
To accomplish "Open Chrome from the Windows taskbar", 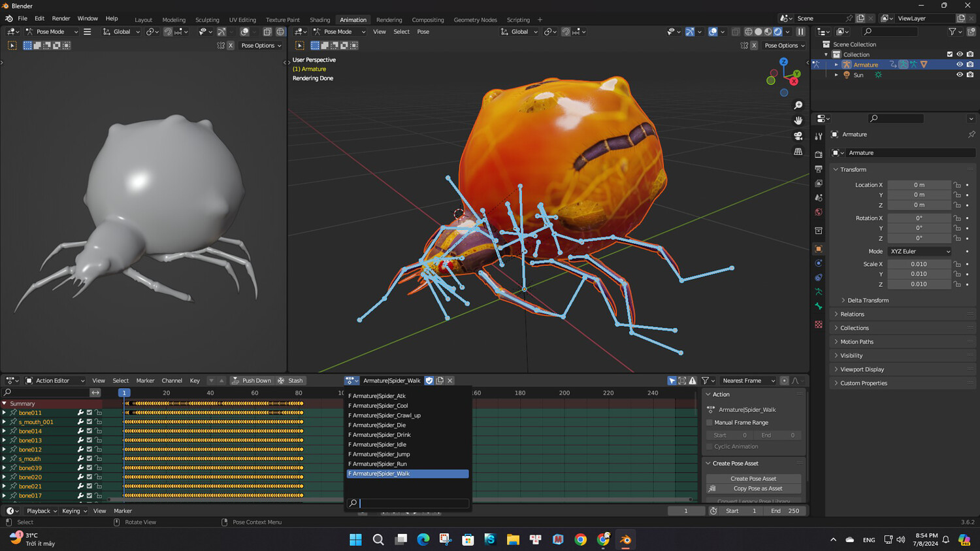I will 580,539.
